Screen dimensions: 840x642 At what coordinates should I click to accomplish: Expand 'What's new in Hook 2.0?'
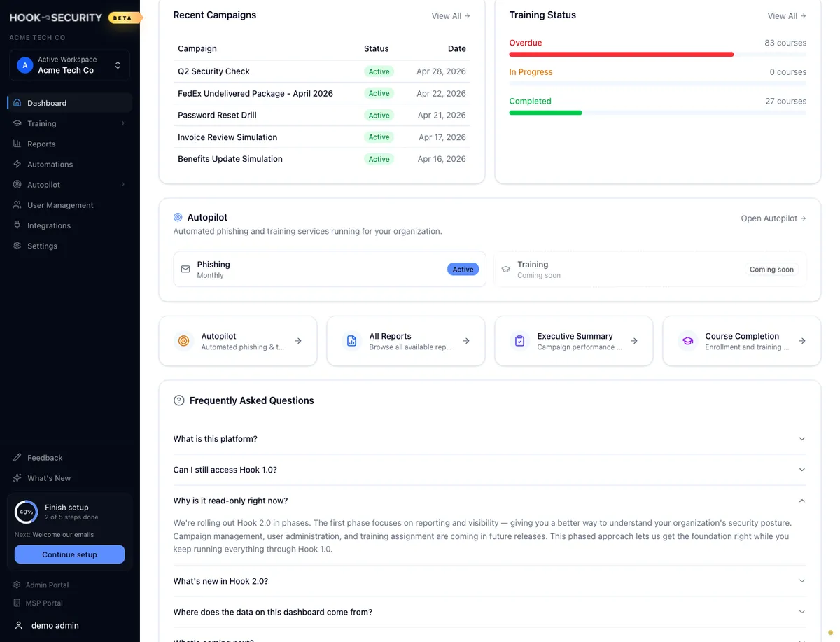[490, 581]
